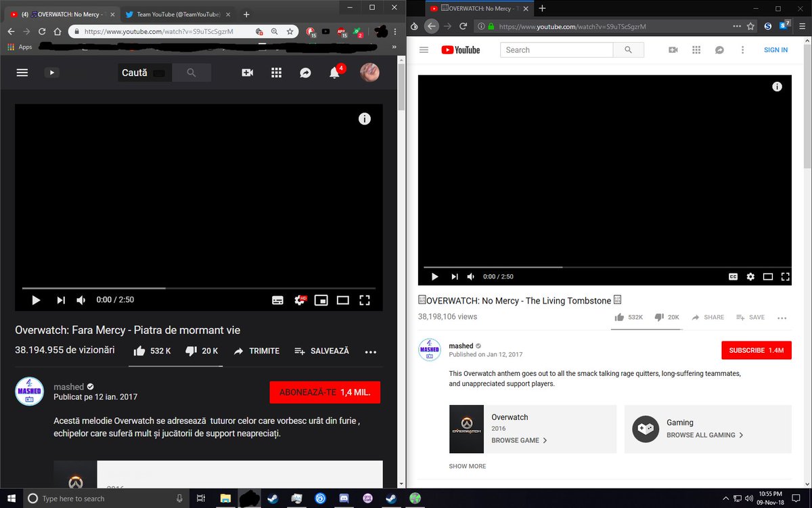Viewport: 812px width, 508px height.
Task: Skip to next video in Chrome player
Action: [x=61, y=300]
